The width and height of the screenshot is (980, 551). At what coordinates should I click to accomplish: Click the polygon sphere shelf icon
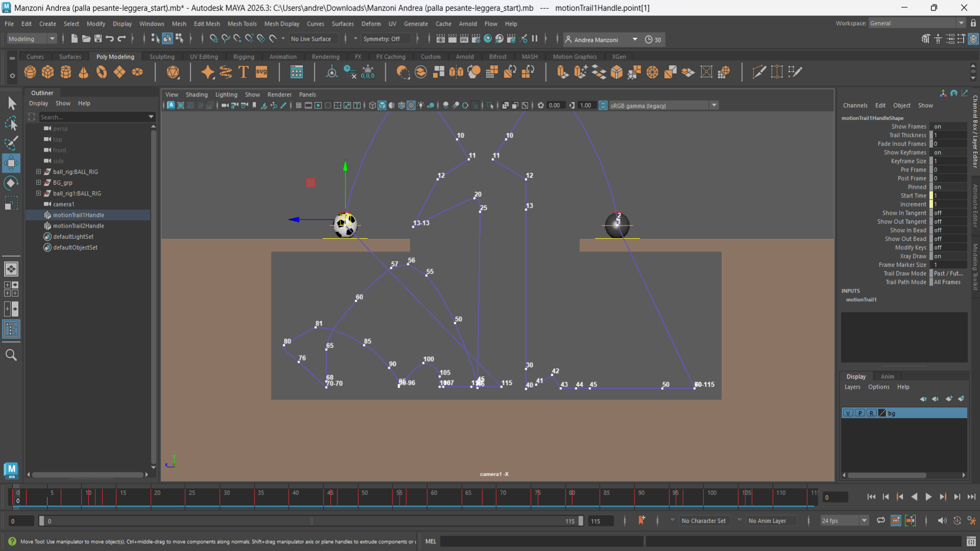(x=30, y=72)
